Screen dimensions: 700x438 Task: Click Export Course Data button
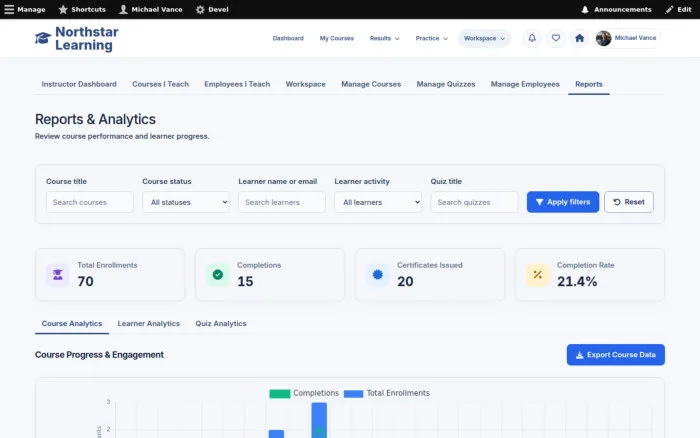(x=616, y=355)
